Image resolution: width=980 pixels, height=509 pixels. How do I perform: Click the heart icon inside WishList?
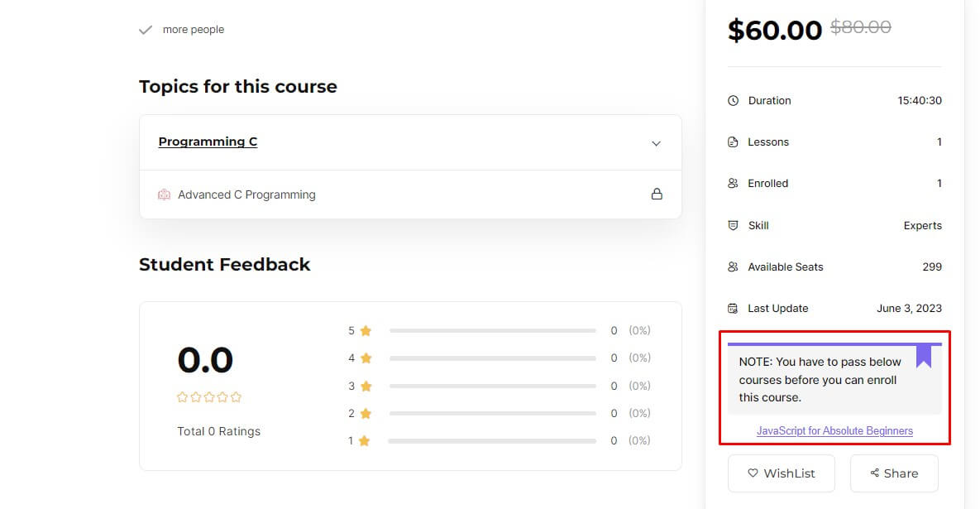point(753,473)
